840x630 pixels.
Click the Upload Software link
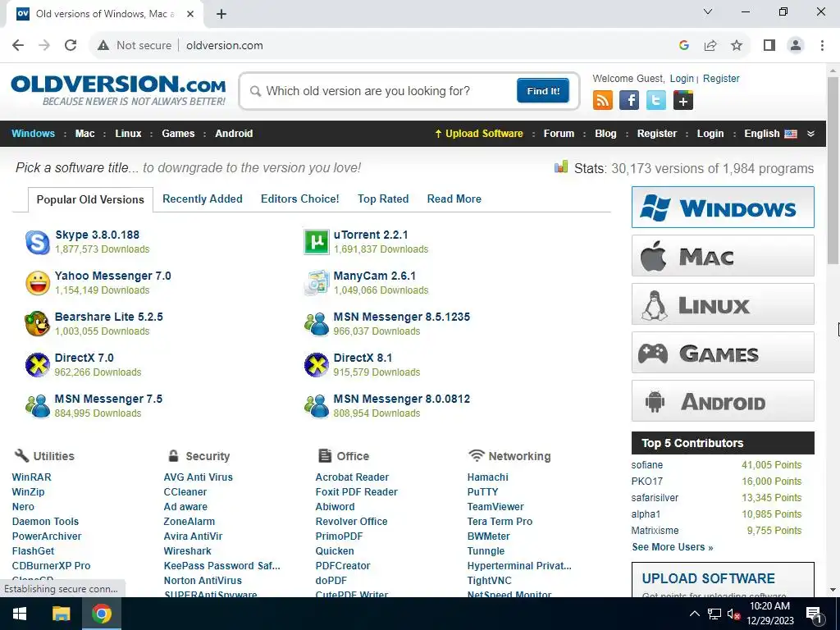tap(479, 134)
